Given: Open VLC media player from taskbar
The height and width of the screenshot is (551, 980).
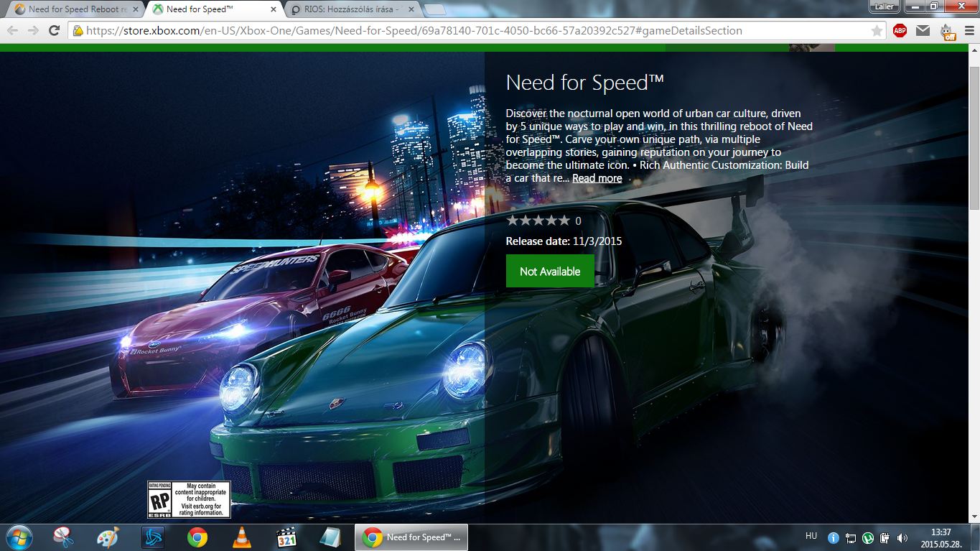Looking at the screenshot, I should tap(243, 537).
